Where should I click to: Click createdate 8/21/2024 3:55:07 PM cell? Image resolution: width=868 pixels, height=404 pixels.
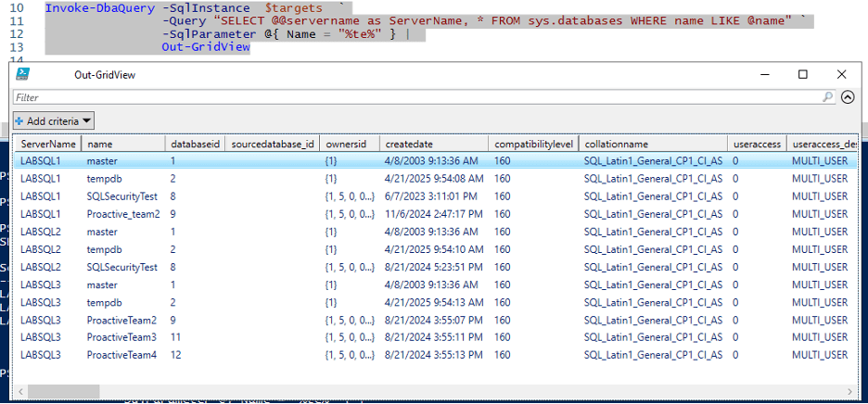[432, 320]
